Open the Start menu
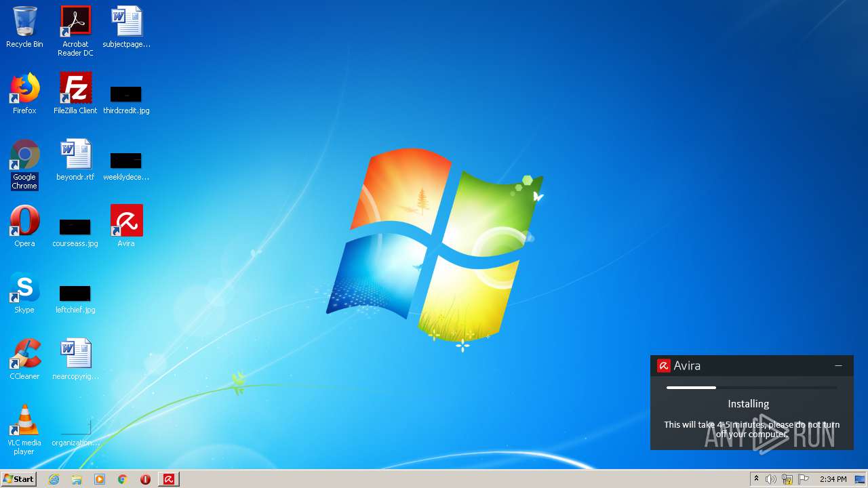This screenshot has height=488, width=868. [x=18, y=479]
